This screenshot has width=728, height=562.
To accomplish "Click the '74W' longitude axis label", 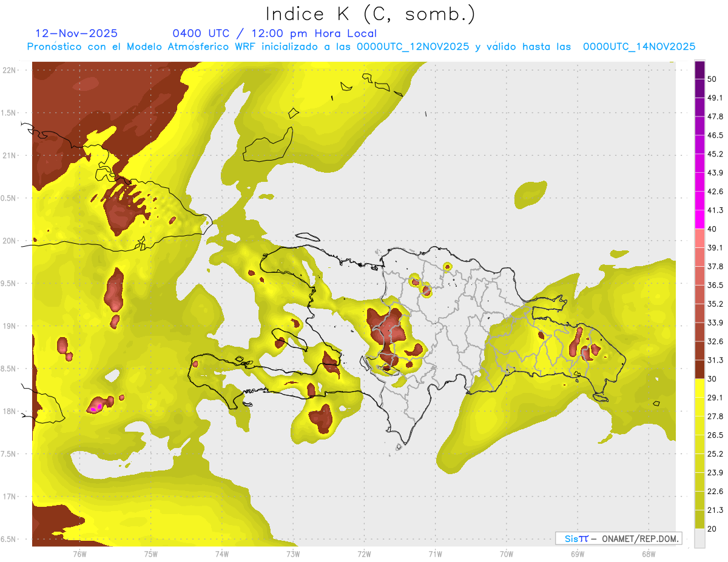I will coord(221,554).
